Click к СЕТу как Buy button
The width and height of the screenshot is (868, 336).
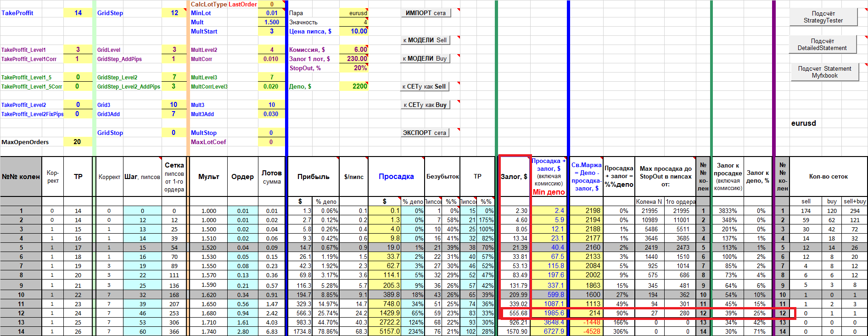coord(426,105)
